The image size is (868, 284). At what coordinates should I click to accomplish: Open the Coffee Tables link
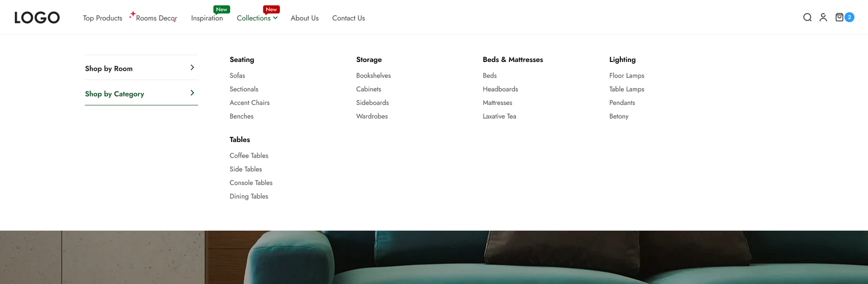[249, 156]
